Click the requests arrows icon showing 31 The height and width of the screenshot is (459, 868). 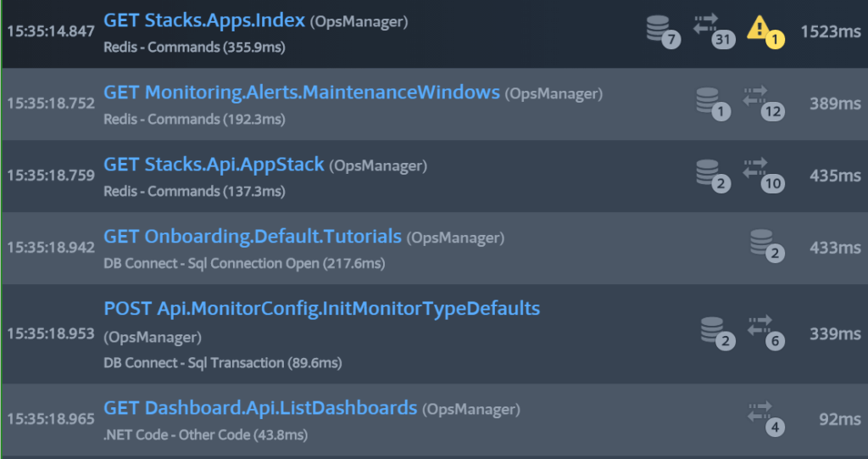[x=714, y=31]
